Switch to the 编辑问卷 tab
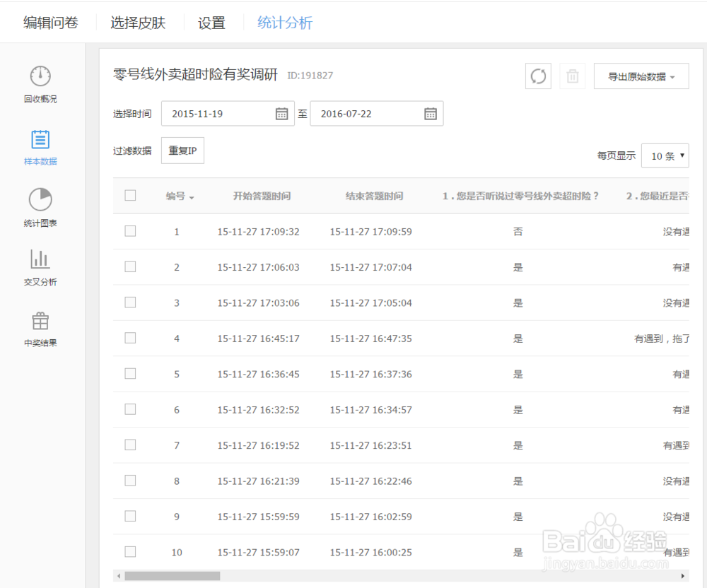Screen dimensions: 707x588 tap(49, 22)
